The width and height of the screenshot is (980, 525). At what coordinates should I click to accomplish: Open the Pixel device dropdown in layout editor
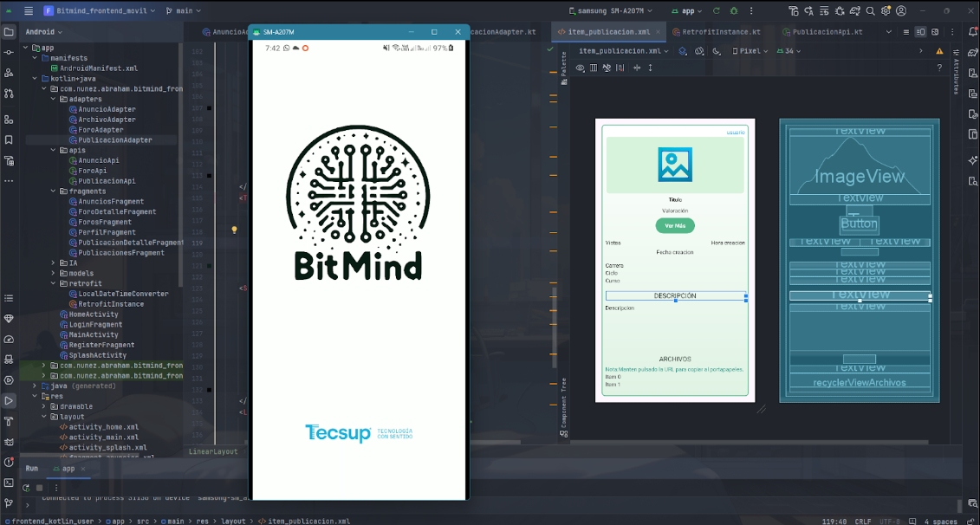click(750, 51)
